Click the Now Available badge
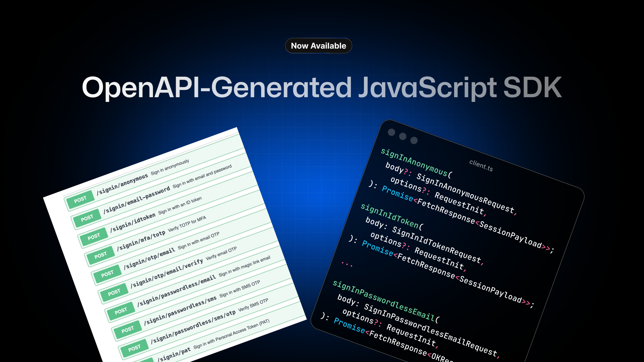This screenshot has height=362, width=644. tap(318, 46)
